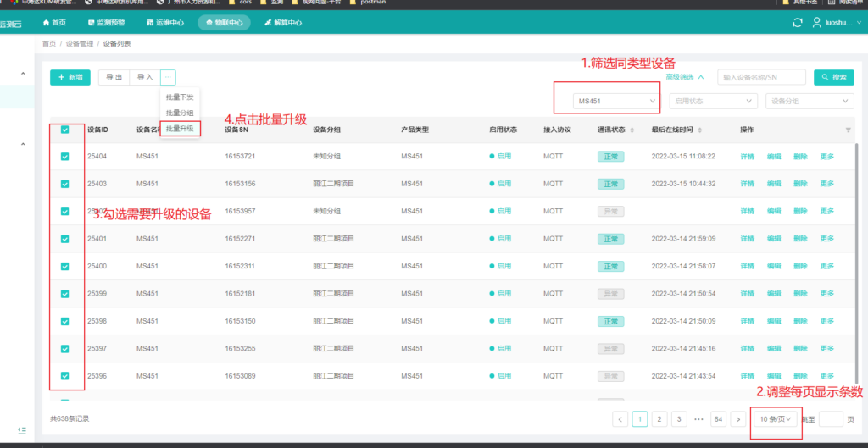Uncheck the checkbox for device 25399
The image size is (868, 448).
click(x=65, y=294)
